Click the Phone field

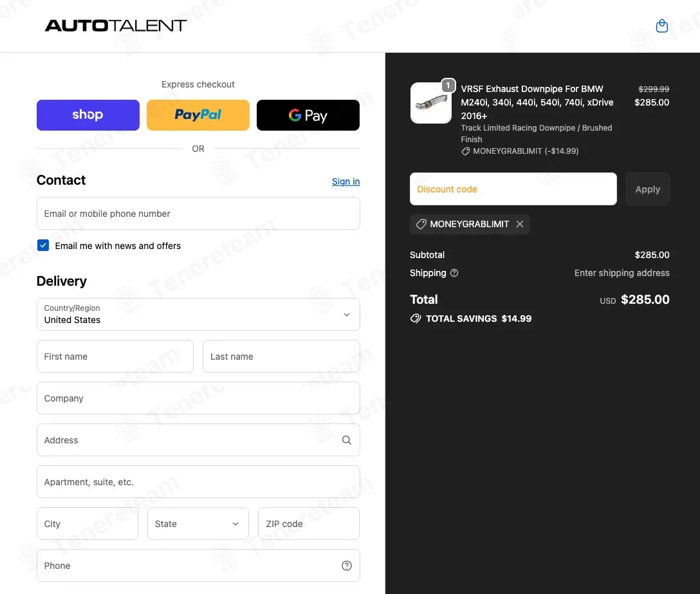[x=198, y=566]
